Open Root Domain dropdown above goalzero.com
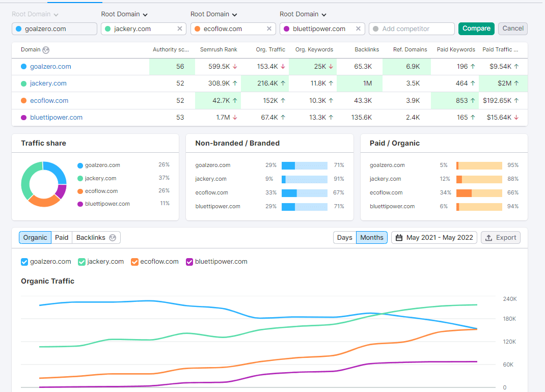Image resolution: width=545 pixels, height=392 pixels. pyautogui.click(x=35, y=14)
